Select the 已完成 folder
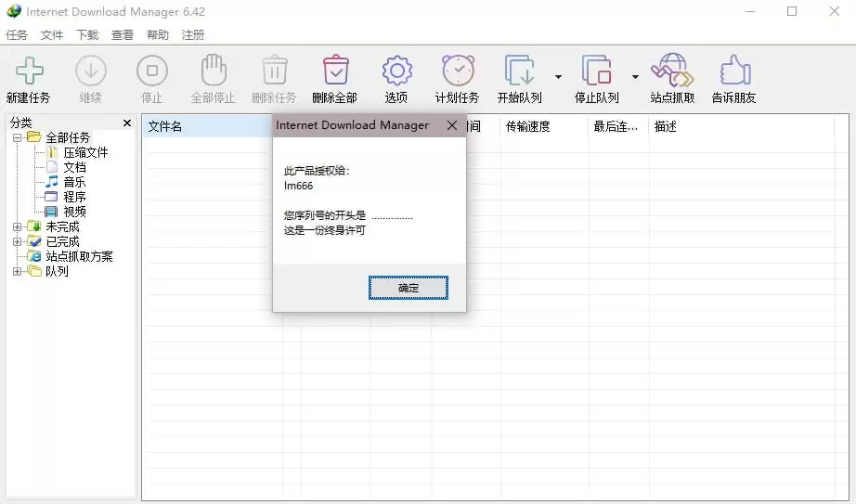This screenshot has height=504, width=856. point(63,241)
